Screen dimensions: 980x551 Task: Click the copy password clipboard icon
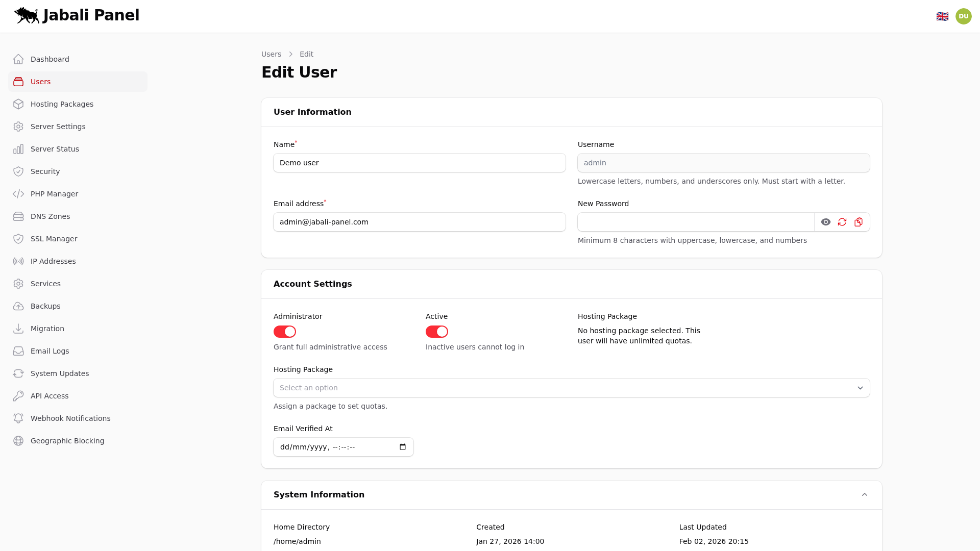coord(859,222)
